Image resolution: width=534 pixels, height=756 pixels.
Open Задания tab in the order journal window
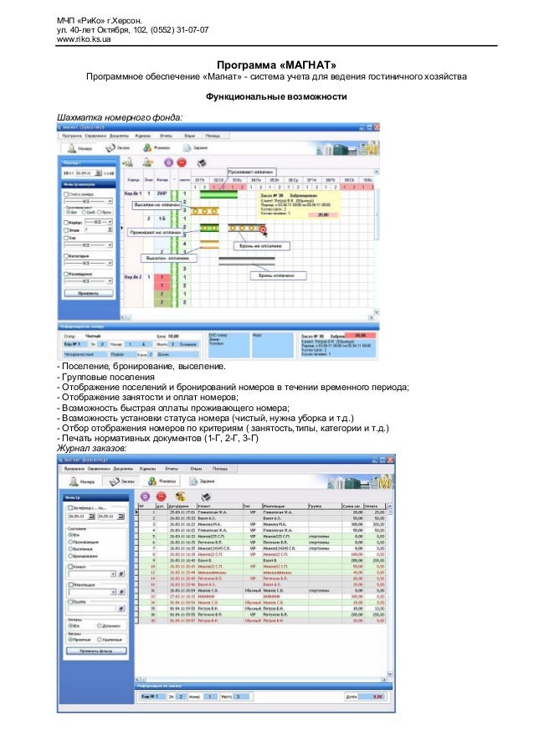tap(202, 481)
